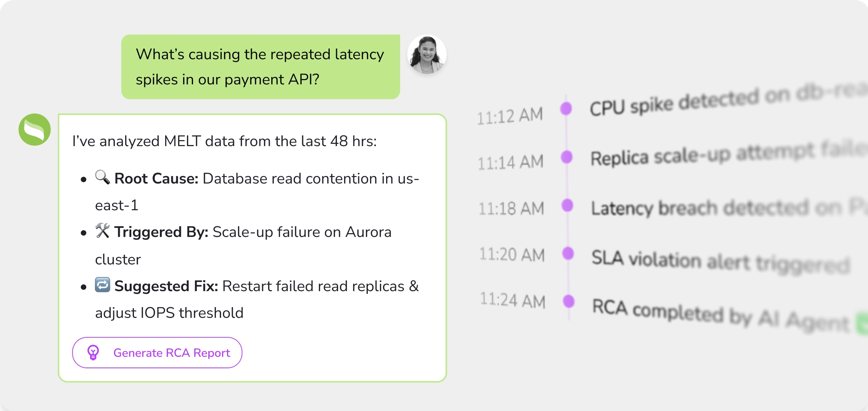Select the 11:12 AM timeline dot
Screen dimensions: 868x411
566,108
